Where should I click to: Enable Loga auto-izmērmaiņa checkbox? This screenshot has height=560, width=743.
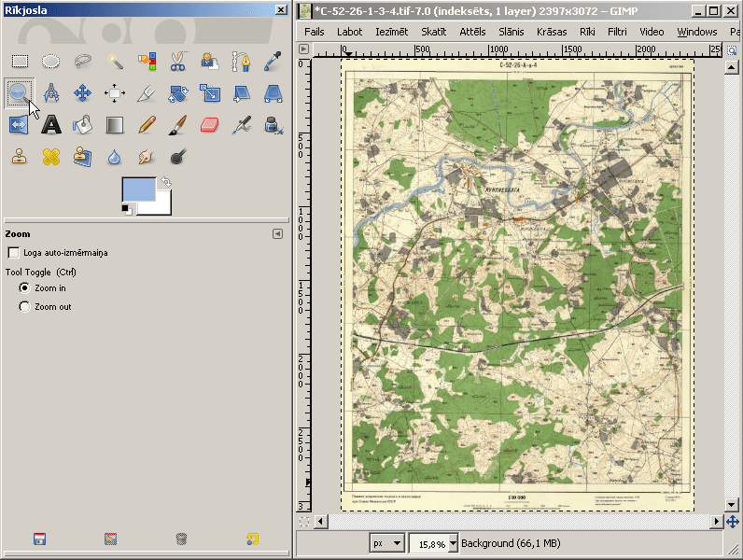pyautogui.click(x=14, y=253)
